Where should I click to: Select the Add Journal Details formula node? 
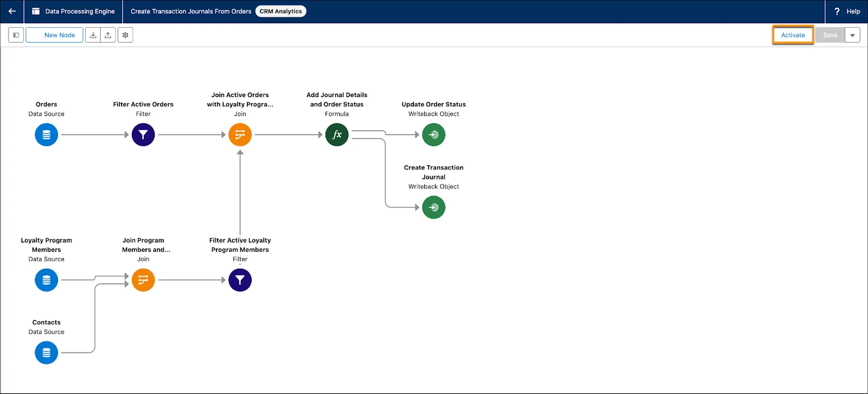(x=337, y=135)
